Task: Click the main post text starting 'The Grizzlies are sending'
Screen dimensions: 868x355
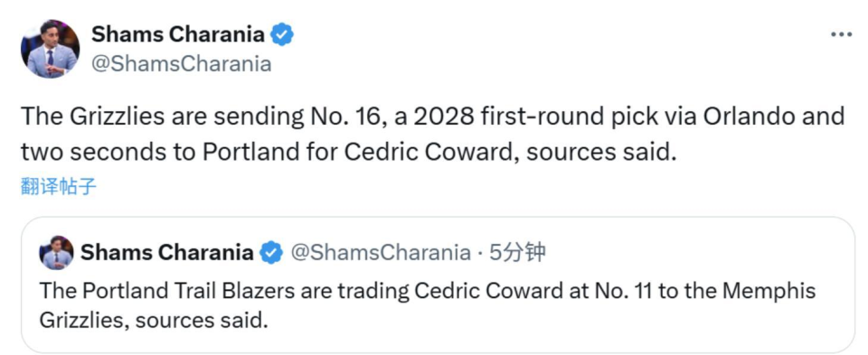Action: point(433,135)
